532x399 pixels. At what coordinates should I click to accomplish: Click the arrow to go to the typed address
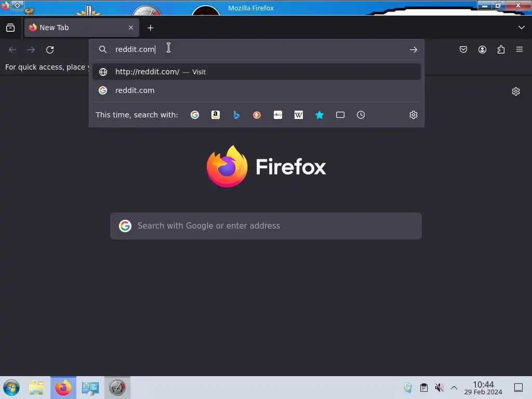pyautogui.click(x=413, y=50)
